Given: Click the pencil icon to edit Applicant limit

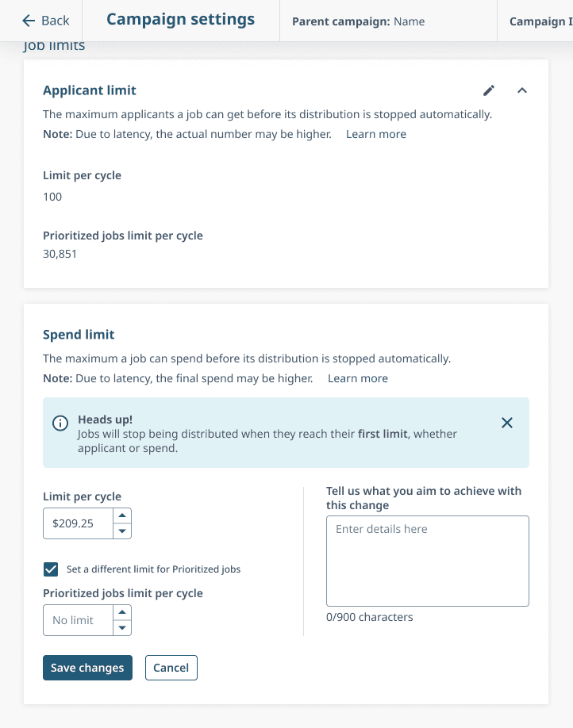Looking at the screenshot, I should (489, 90).
